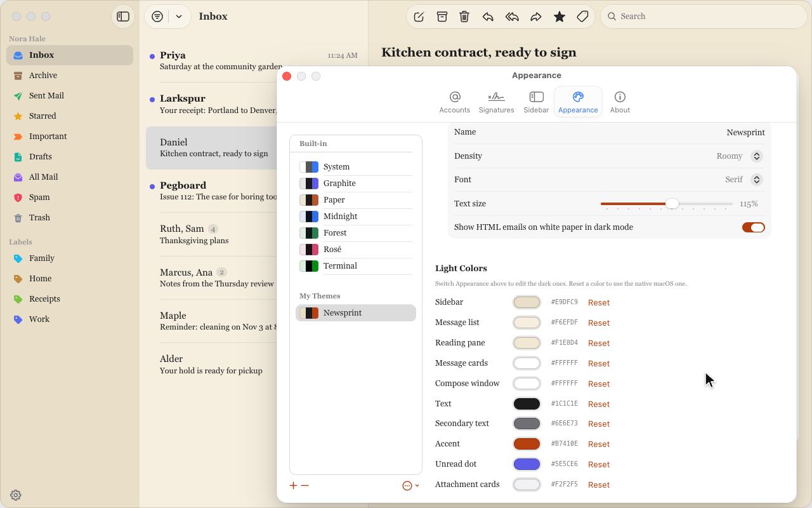The image size is (812, 508).
Task: Reset the Accent color
Action: tap(599, 444)
